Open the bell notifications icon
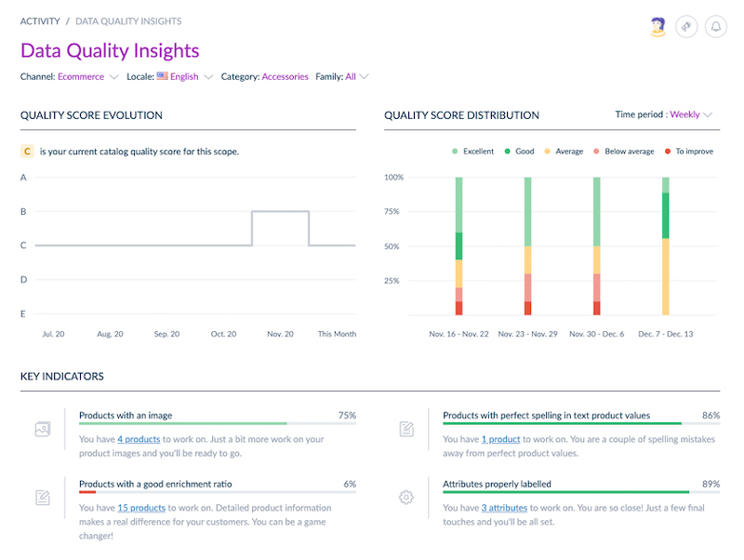 pos(715,27)
